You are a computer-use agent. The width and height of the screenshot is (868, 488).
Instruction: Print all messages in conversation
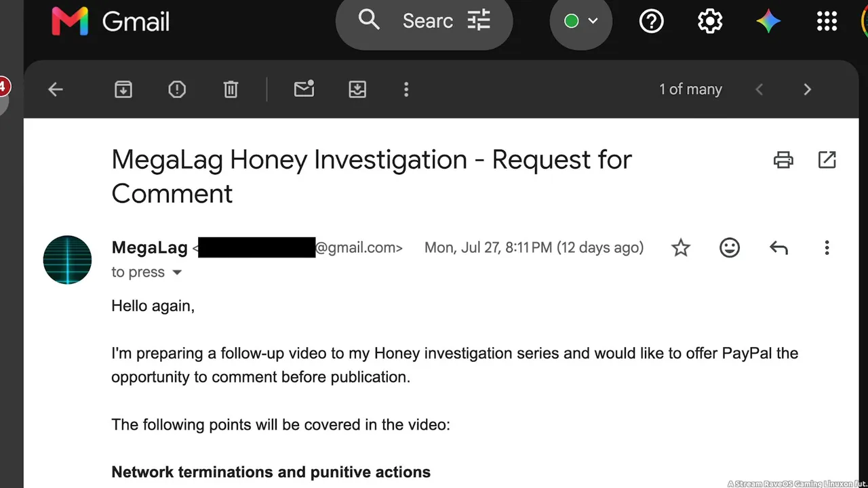click(783, 160)
